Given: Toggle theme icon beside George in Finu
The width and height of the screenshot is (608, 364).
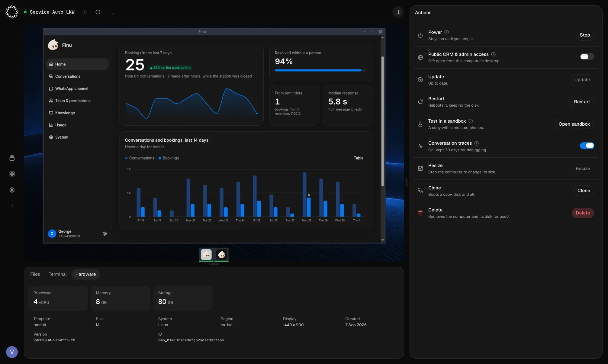Looking at the screenshot, I should point(105,234).
